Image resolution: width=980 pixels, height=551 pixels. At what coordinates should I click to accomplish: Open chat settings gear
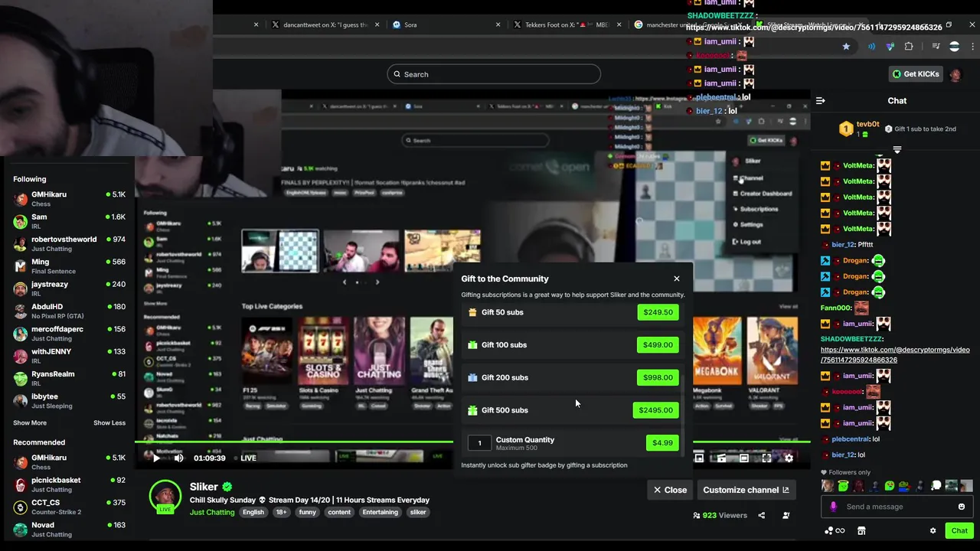pyautogui.click(x=933, y=531)
